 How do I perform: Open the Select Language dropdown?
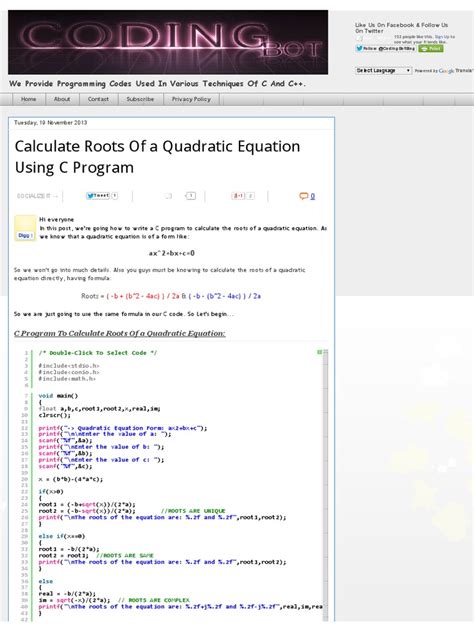pyautogui.click(x=383, y=71)
